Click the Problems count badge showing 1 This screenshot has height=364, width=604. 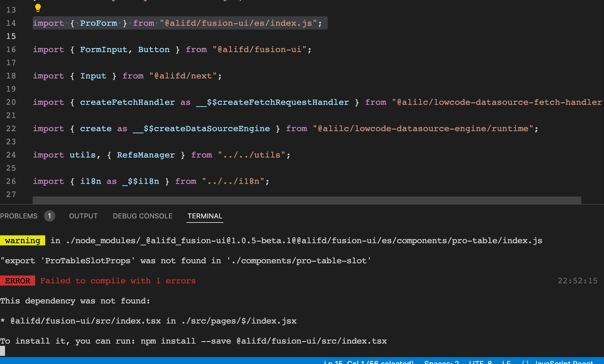49,216
